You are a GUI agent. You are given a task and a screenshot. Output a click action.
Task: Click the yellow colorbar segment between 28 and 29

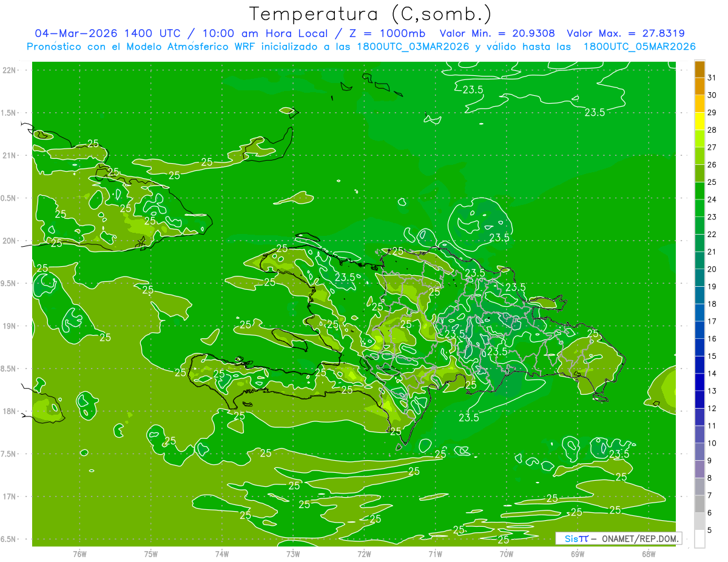tap(699, 121)
